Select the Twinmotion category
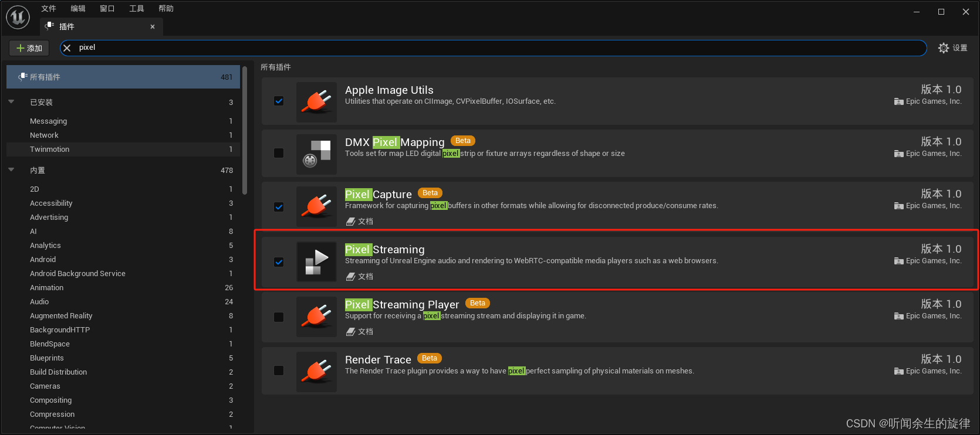This screenshot has height=435, width=980. pyautogui.click(x=123, y=149)
